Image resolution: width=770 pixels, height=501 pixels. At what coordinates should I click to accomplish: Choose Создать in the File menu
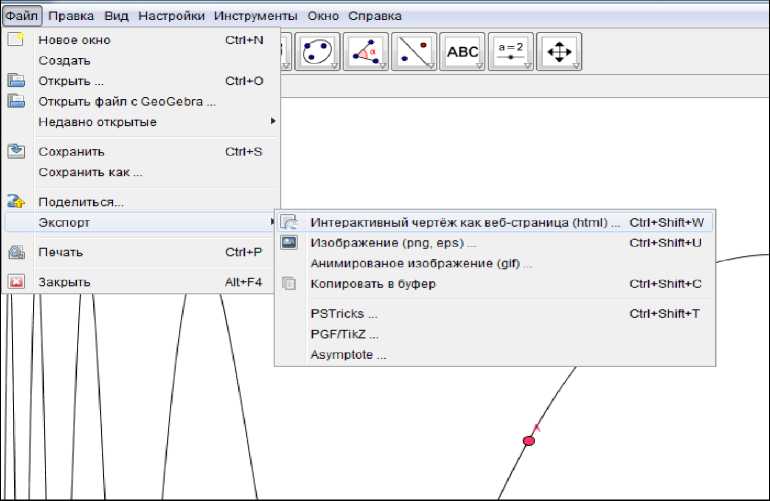(x=141, y=60)
